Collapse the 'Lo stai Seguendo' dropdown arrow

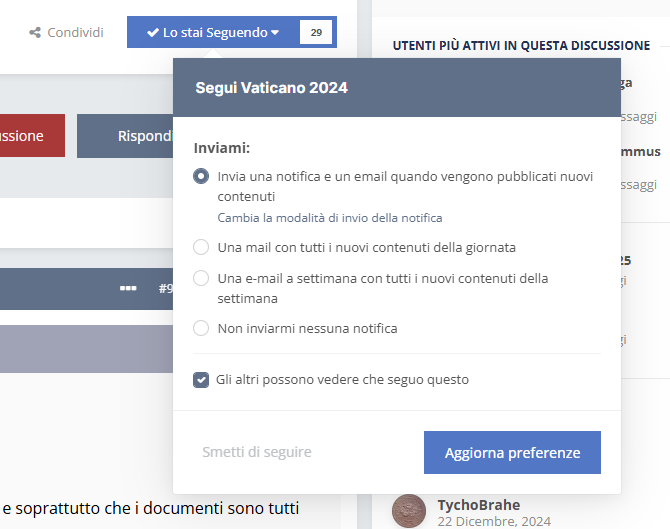pos(275,32)
